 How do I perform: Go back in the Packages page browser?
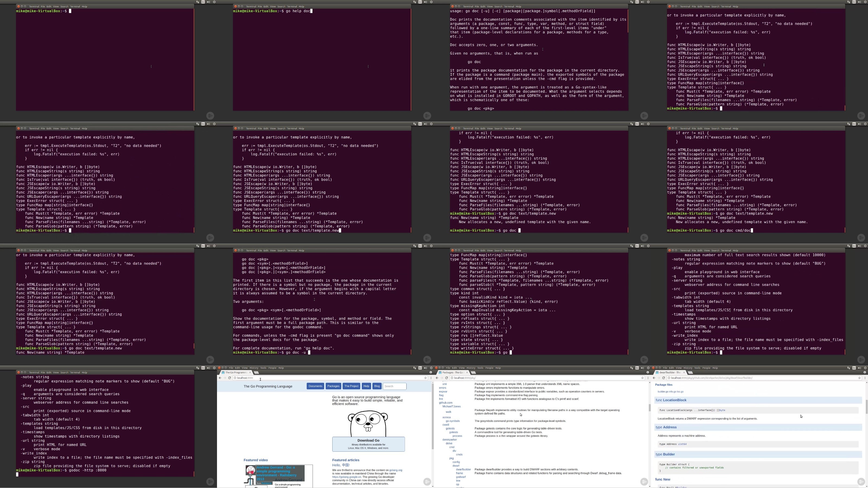[x=437, y=378]
